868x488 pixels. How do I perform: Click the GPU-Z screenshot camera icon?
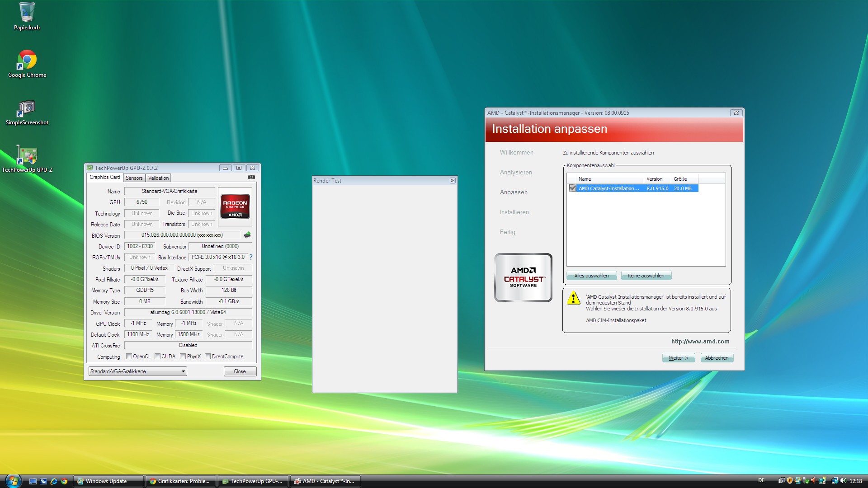(x=251, y=177)
